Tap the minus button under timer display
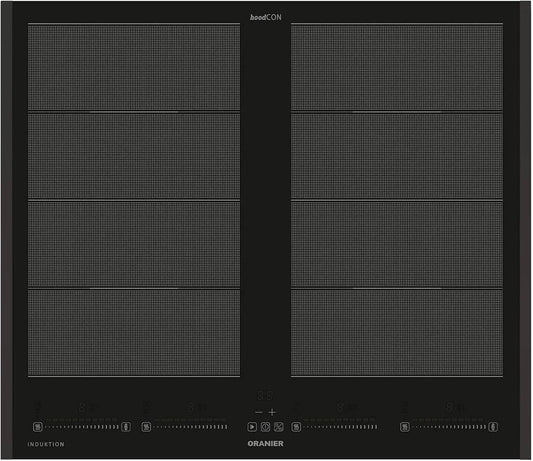The image size is (533, 461). 259,412
